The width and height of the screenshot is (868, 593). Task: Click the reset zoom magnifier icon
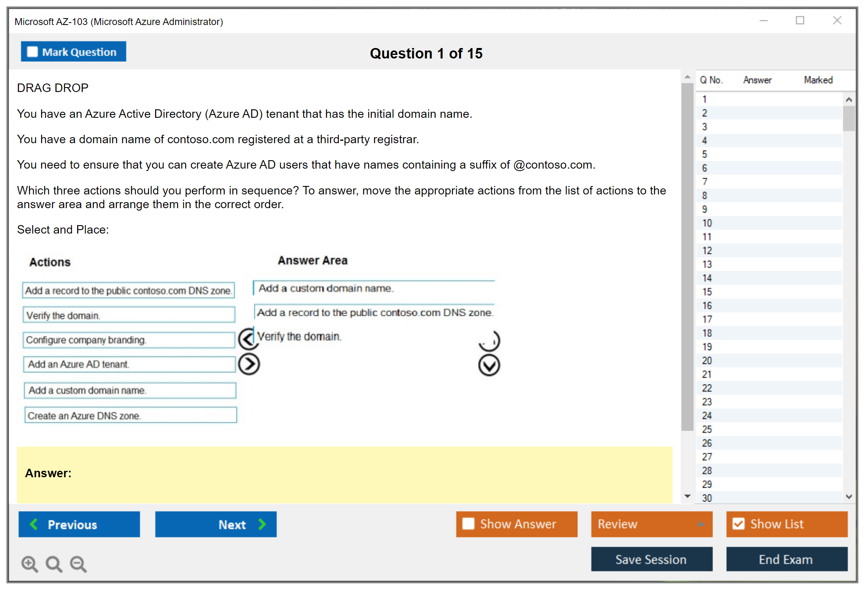pyautogui.click(x=54, y=564)
